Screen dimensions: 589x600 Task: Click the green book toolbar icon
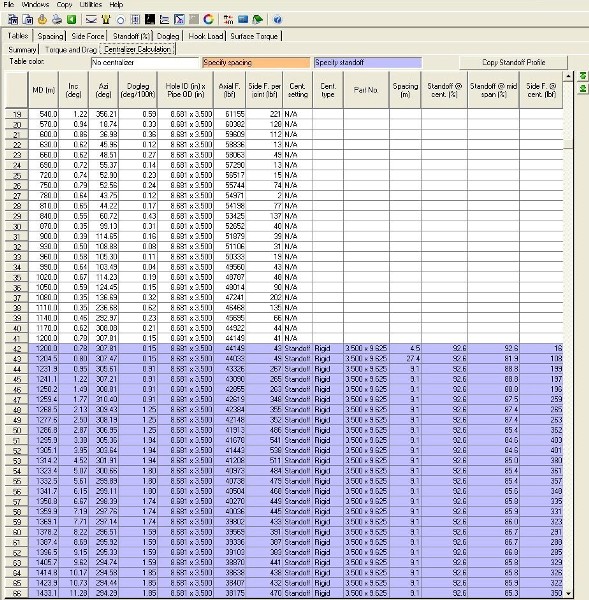[x=258, y=19]
